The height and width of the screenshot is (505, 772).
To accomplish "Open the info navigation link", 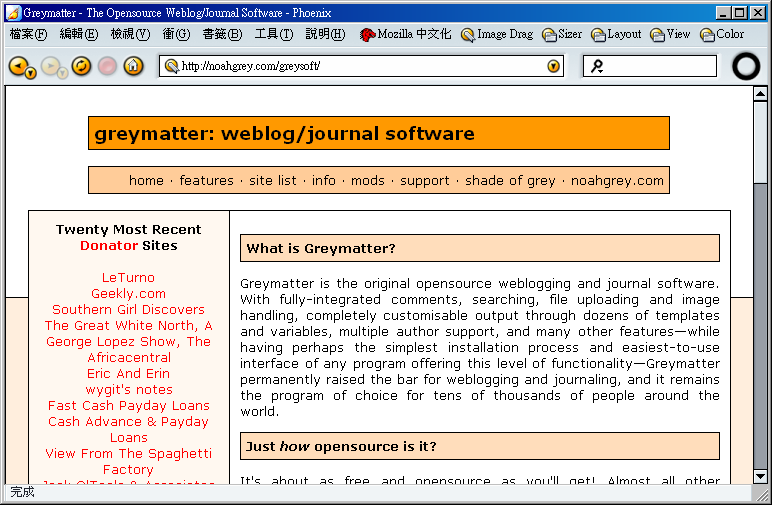I will (323, 181).
